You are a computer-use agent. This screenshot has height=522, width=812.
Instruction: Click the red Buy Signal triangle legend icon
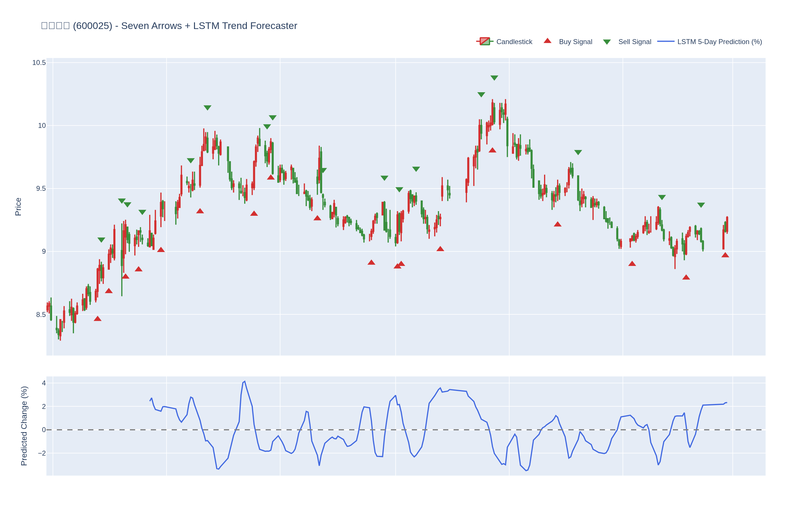547,41
